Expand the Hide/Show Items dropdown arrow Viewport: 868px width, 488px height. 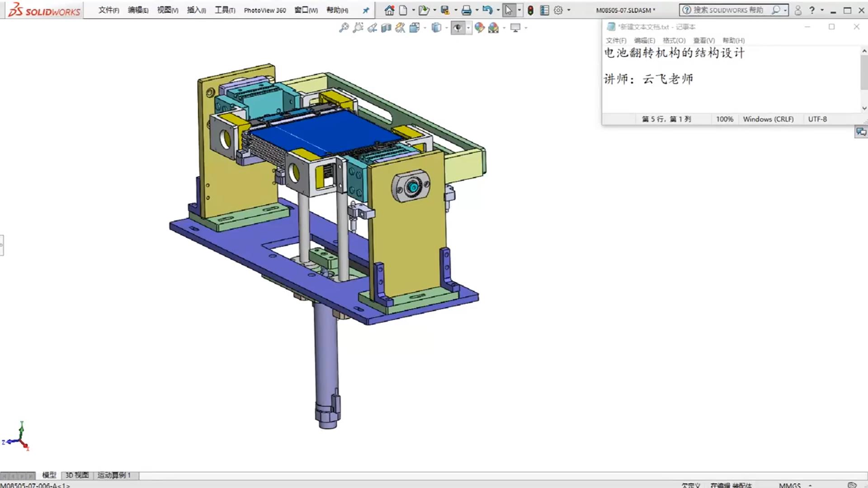coord(468,28)
